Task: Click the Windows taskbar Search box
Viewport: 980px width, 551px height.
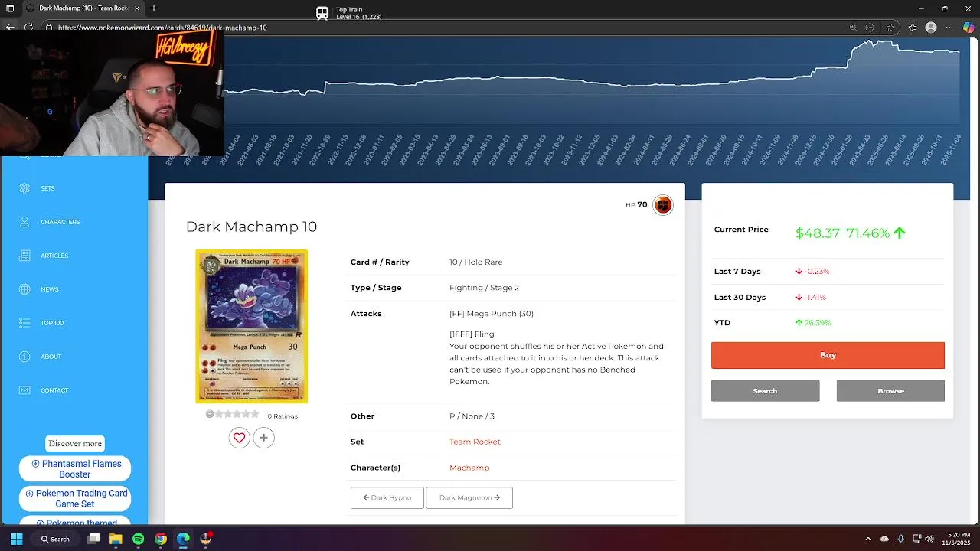Action: (x=56, y=539)
